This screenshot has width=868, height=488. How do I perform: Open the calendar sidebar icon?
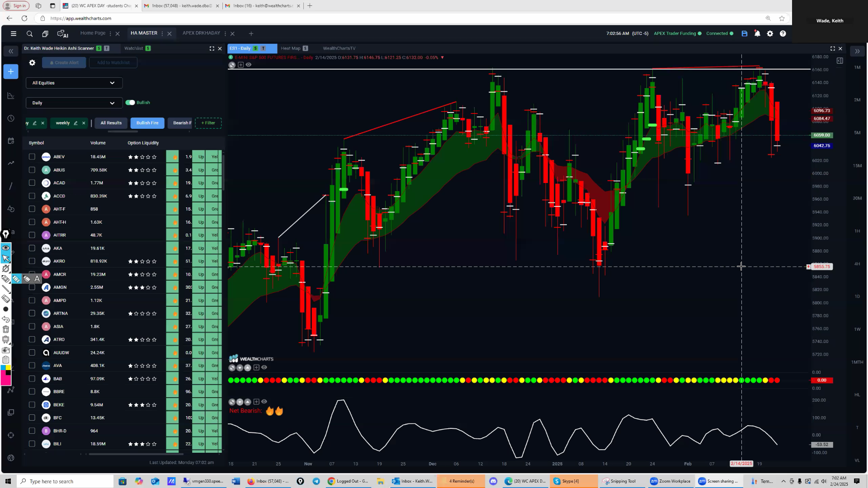pyautogui.click(x=11, y=141)
